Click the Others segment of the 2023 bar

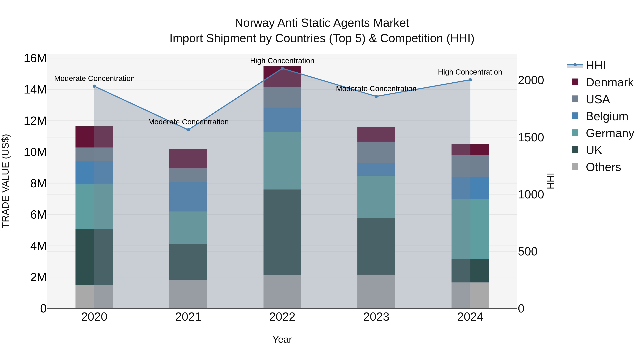376,292
